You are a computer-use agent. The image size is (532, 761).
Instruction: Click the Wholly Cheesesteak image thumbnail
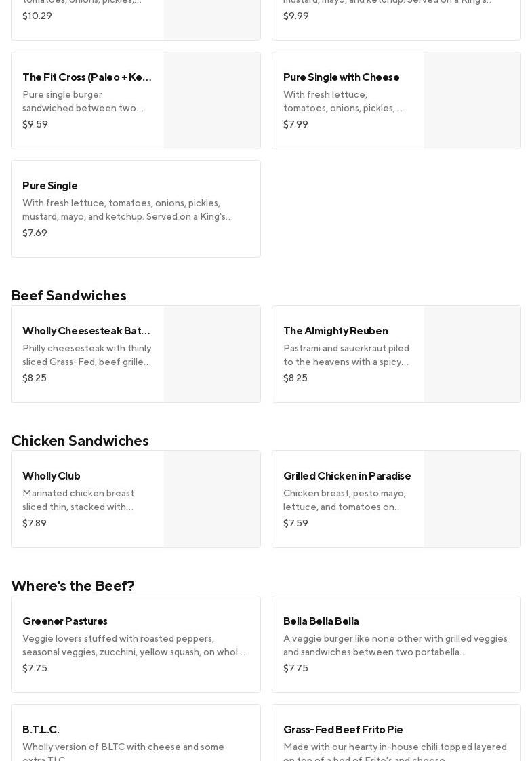(212, 354)
